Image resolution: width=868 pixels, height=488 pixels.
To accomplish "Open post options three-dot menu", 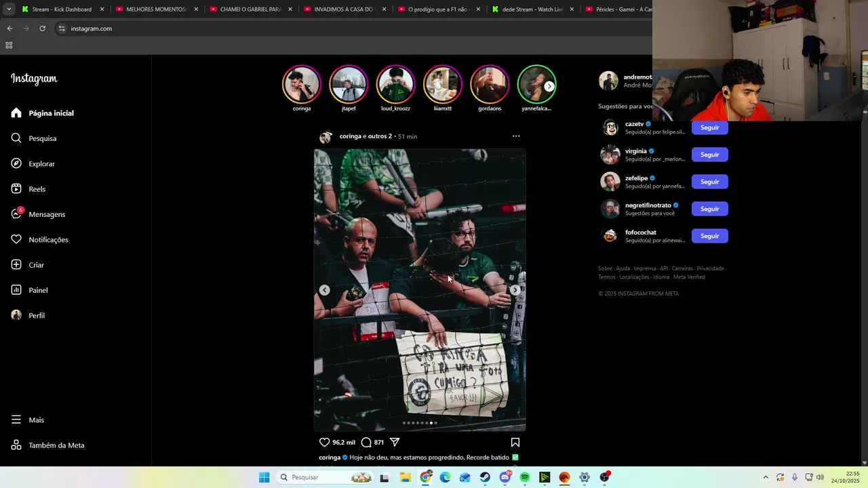I will pos(516,136).
